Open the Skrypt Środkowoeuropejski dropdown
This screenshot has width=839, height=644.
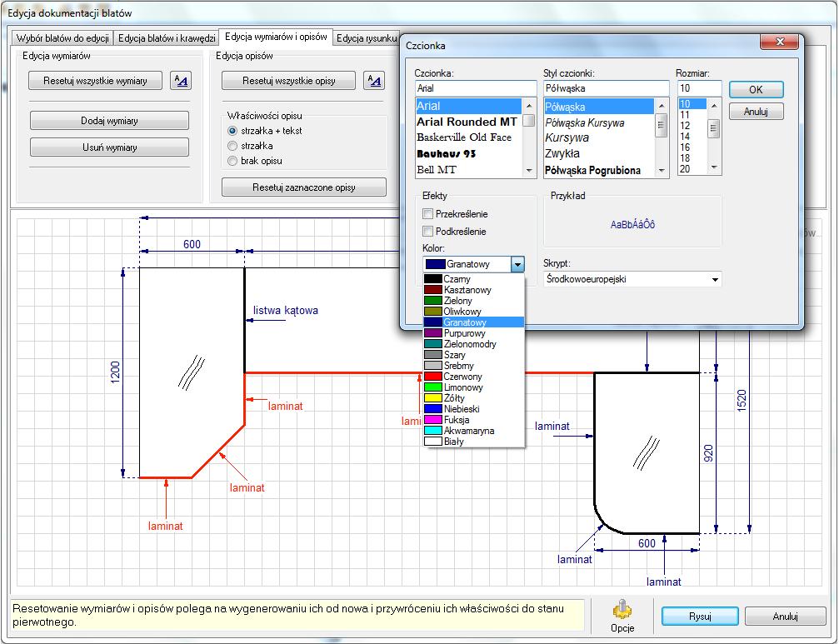(632, 279)
